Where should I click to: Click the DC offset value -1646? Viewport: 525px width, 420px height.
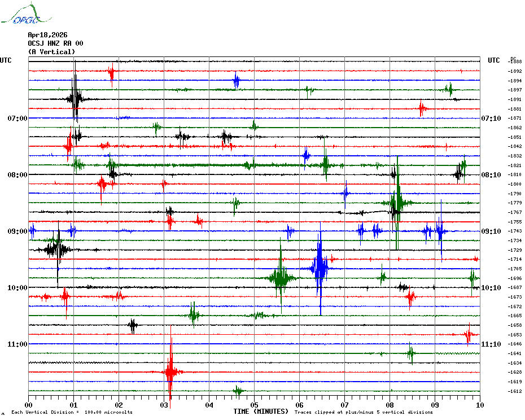515,344
